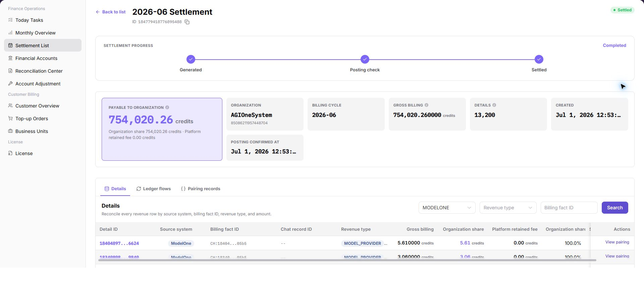Click the Revenue type column header
The image size is (644, 287).
point(356,229)
